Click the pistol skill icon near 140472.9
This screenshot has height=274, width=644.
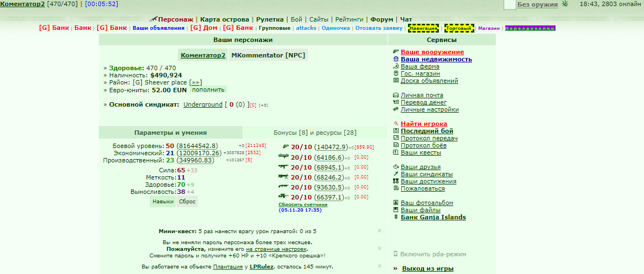click(286, 146)
